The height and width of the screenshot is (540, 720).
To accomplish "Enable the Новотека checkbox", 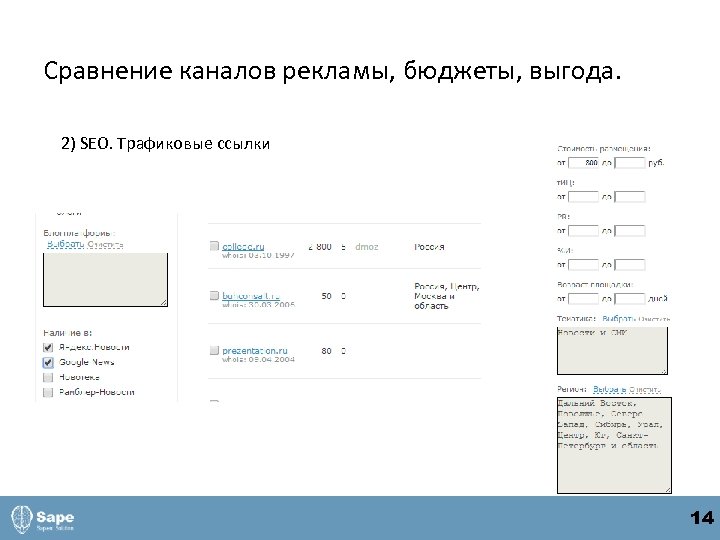I will pyautogui.click(x=48, y=377).
